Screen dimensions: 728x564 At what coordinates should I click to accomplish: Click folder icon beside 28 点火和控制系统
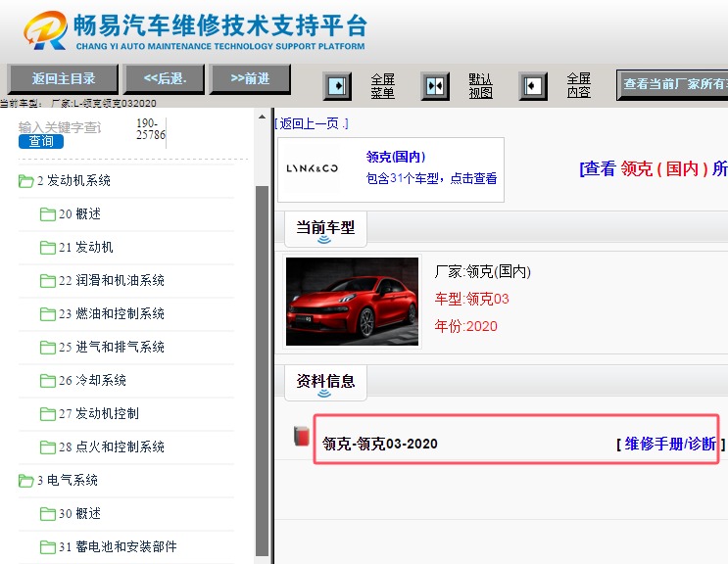pos(48,447)
